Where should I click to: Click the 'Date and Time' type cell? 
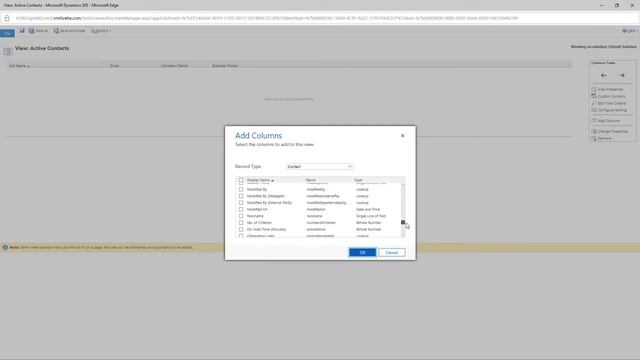point(368,209)
